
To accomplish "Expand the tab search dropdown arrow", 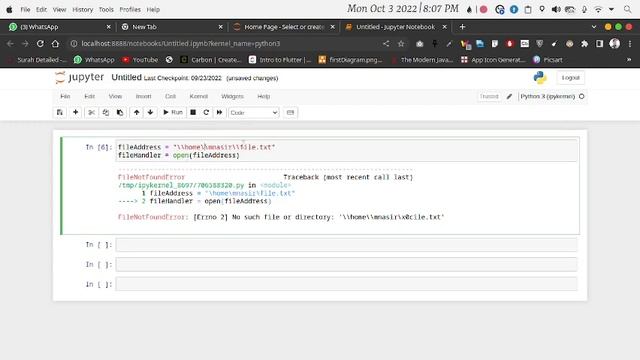I will [x=593, y=27].
